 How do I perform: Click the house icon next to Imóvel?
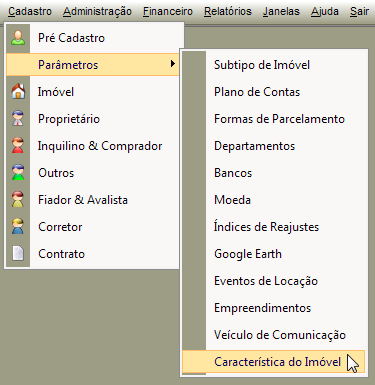tap(18, 91)
